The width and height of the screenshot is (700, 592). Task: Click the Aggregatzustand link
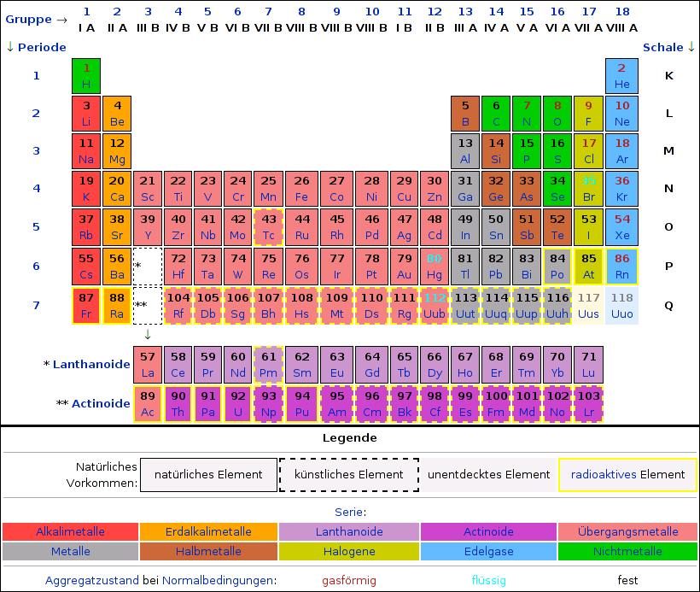pyautogui.click(x=92, y=580)
